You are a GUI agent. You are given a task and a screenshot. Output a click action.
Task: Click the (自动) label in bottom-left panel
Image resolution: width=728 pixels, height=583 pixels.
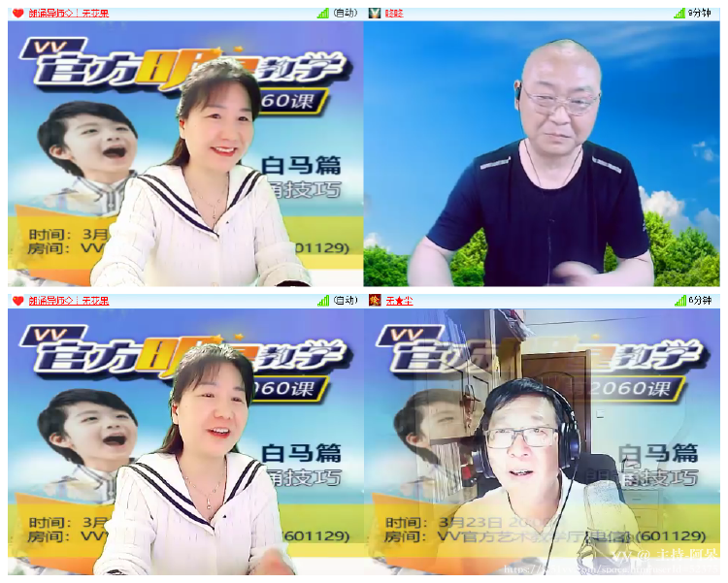point(345,301)
